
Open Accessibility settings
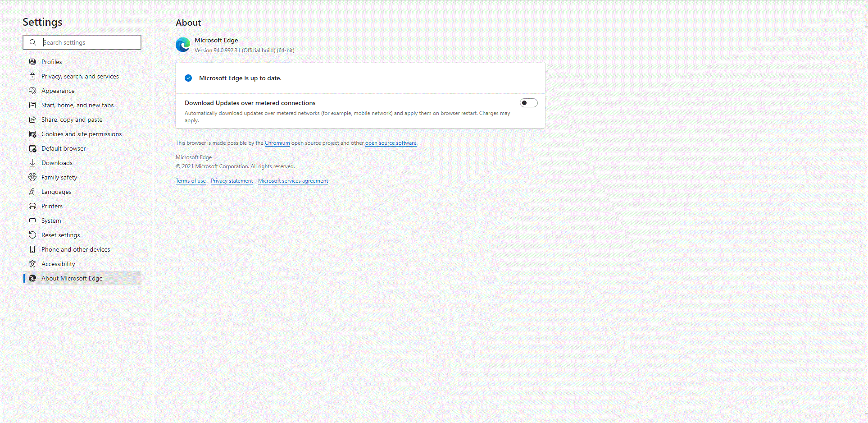(82, 264)
